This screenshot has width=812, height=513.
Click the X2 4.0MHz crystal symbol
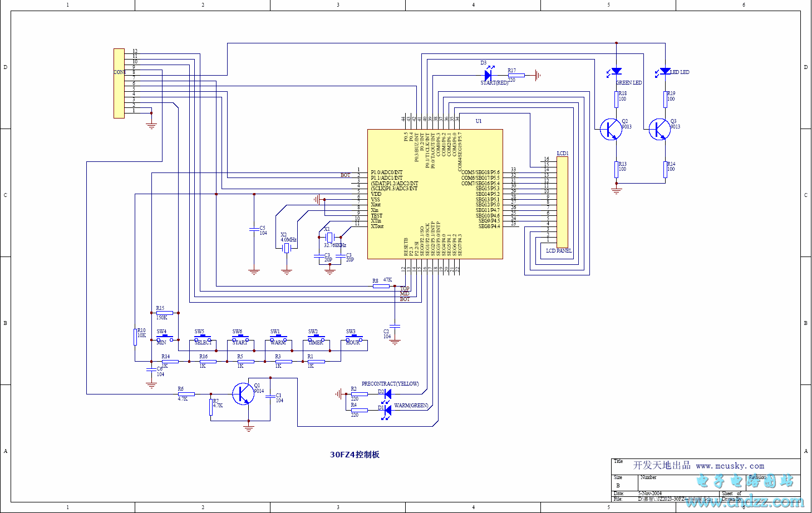tap(287, 248)
